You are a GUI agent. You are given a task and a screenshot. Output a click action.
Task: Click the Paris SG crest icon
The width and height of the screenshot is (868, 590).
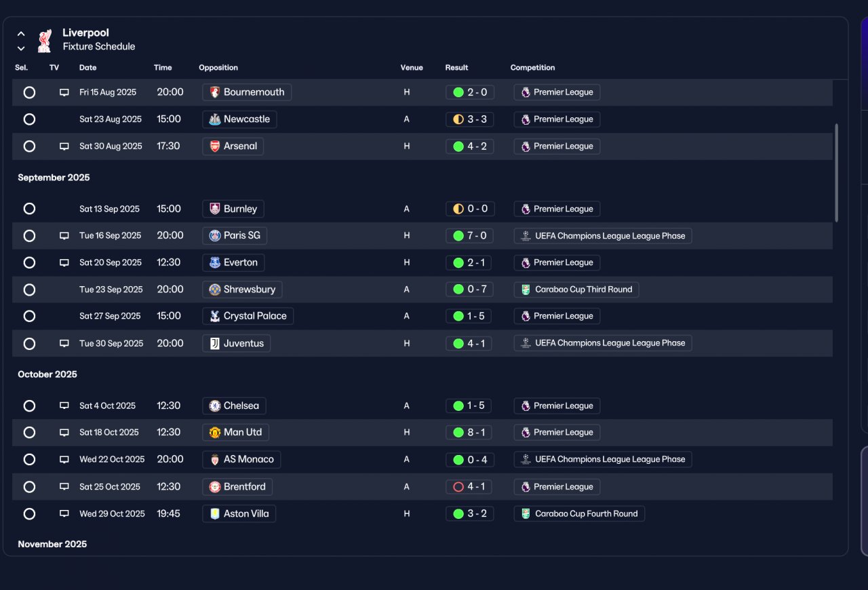[214, 235]
